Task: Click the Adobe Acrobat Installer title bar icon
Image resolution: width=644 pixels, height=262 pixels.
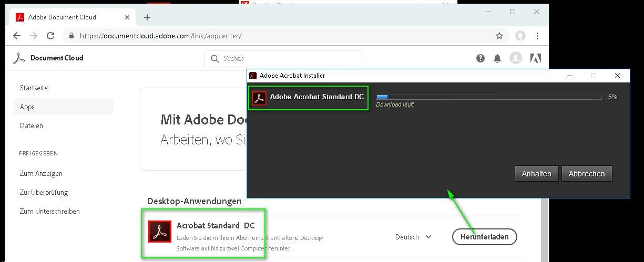Action: (x=253, y=76)
